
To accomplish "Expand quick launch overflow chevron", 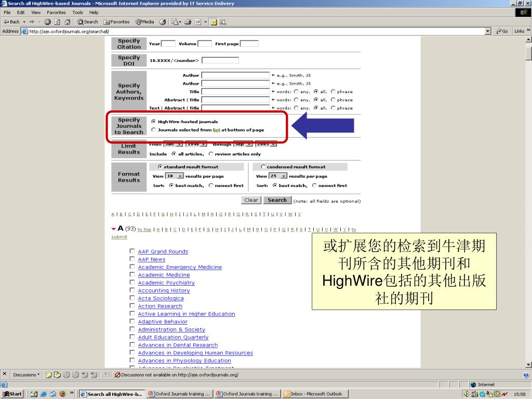I will (72, 393).
